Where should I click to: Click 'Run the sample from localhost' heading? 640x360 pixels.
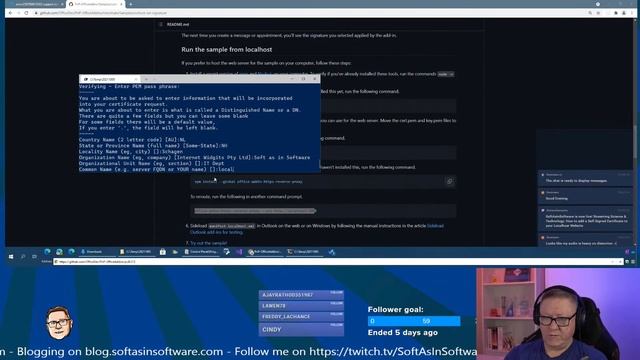(227, 49)
